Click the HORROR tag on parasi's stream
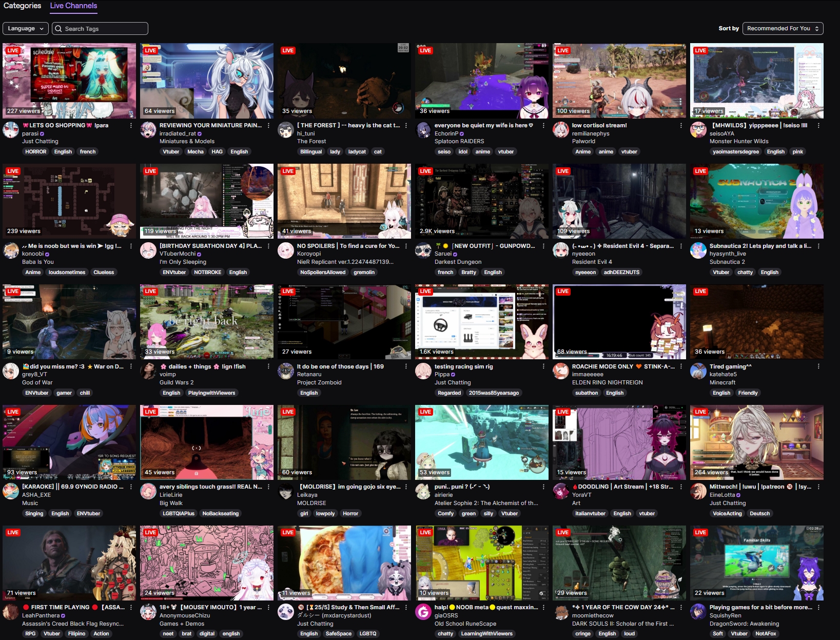Image resolution: width=840 pixels, height=640 pixels. coord(36,152)
